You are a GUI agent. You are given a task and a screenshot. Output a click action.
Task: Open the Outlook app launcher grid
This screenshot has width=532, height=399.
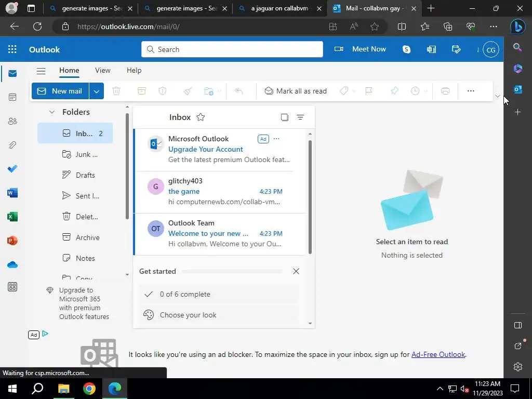tap(12, 49)
